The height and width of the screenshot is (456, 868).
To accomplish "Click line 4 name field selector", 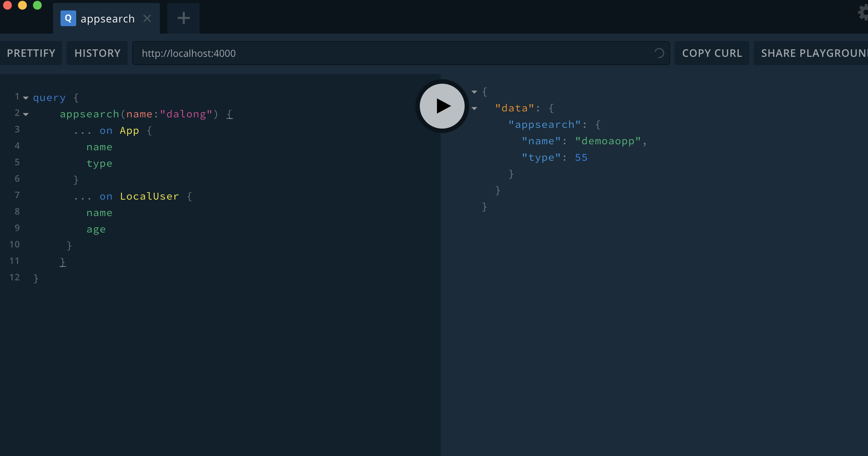I will pyautogui.click(x=99, y=147).
